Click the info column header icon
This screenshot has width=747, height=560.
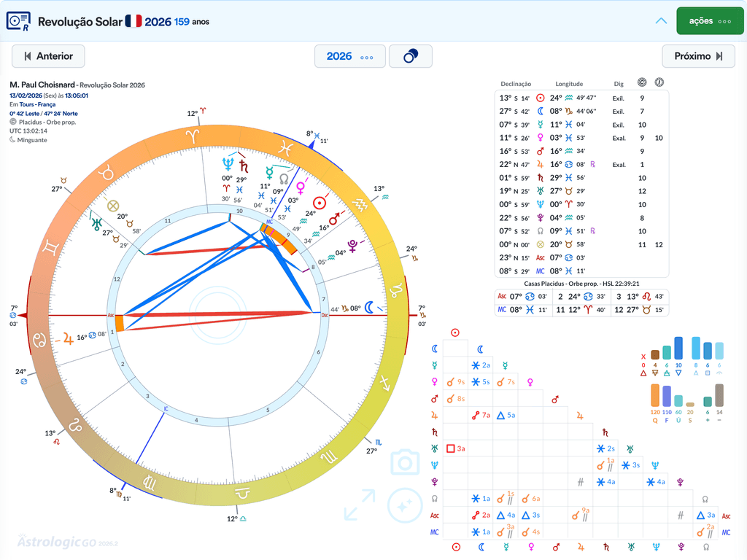coord(659,82)
